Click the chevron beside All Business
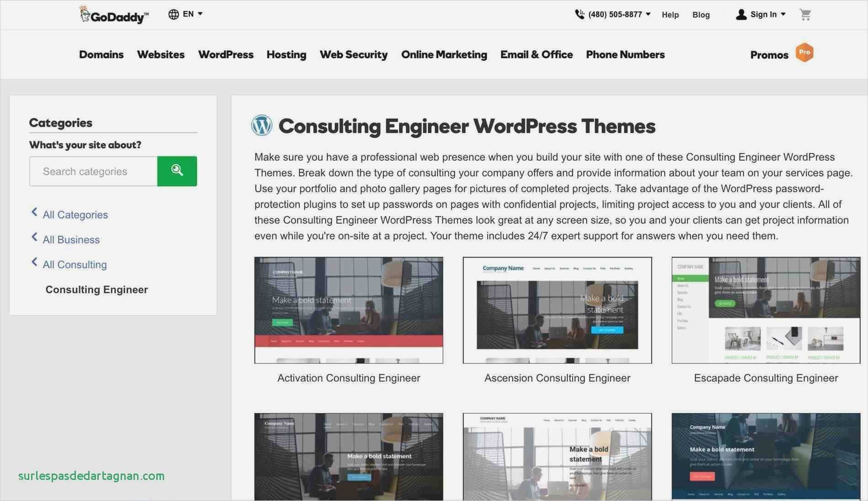 pyautogui.click(x=34, y=237)
